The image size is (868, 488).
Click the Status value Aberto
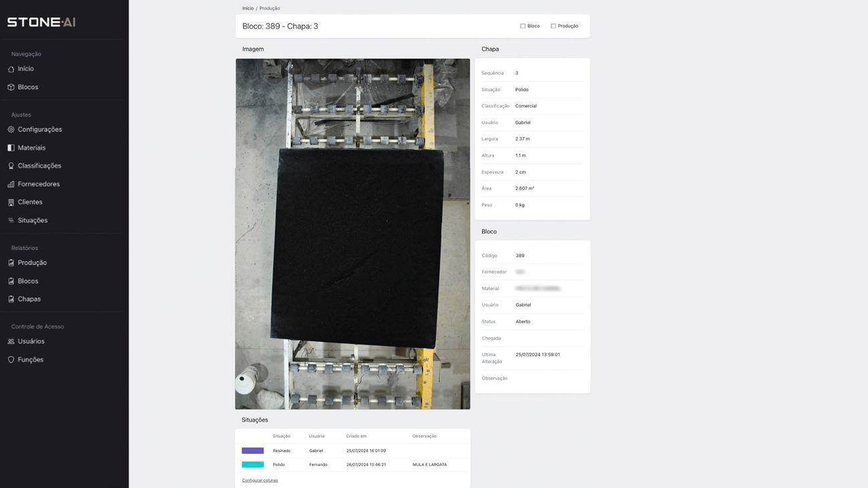[523, 322]
